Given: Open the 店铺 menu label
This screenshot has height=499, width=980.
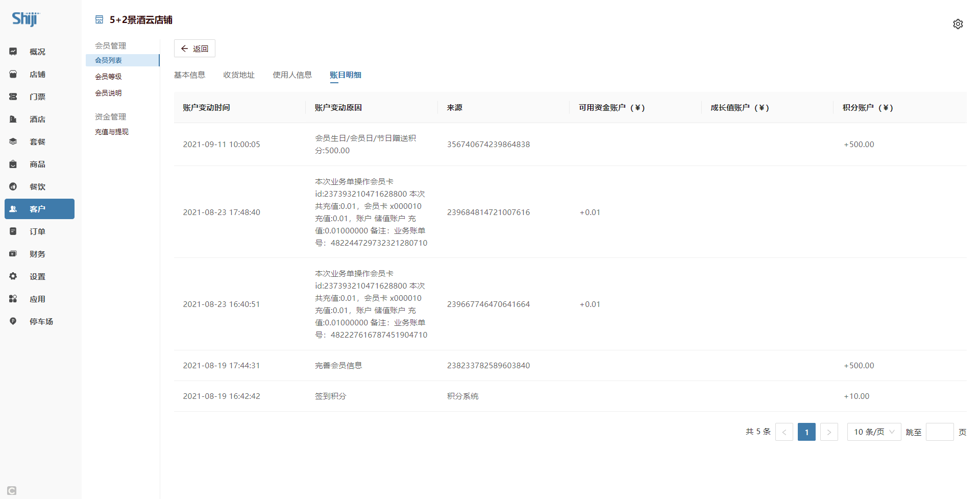Looking at the screenshot, I should point(37,74).
